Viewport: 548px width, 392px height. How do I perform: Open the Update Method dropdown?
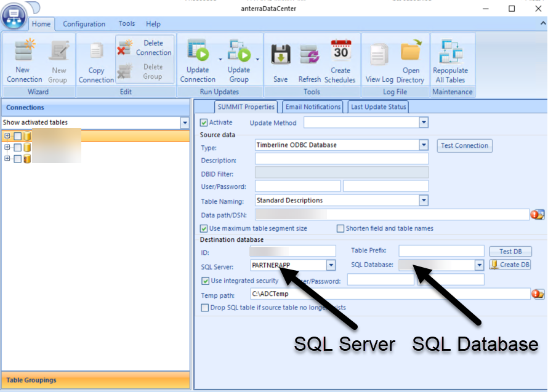pyautogui.click(x=423, y=123)
